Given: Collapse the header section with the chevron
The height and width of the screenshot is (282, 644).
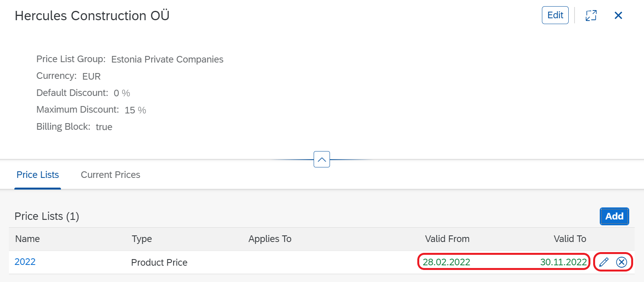Looking at the screenshot, I should coord(322,159).
